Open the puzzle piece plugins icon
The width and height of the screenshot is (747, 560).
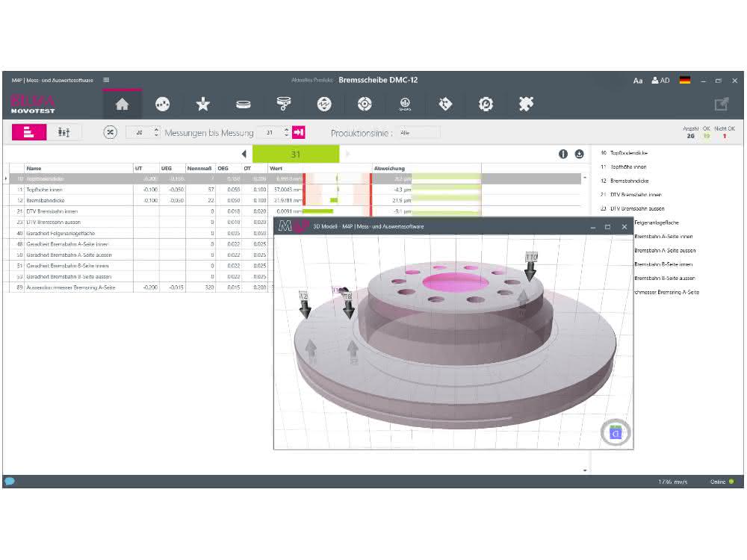pos(526,104)
